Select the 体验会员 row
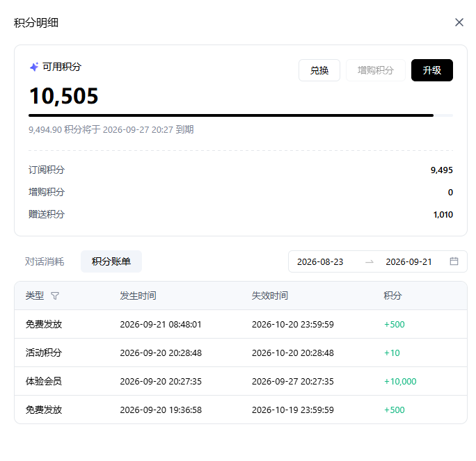The width and height of the screenshot is (476, 461). (240, 381)
